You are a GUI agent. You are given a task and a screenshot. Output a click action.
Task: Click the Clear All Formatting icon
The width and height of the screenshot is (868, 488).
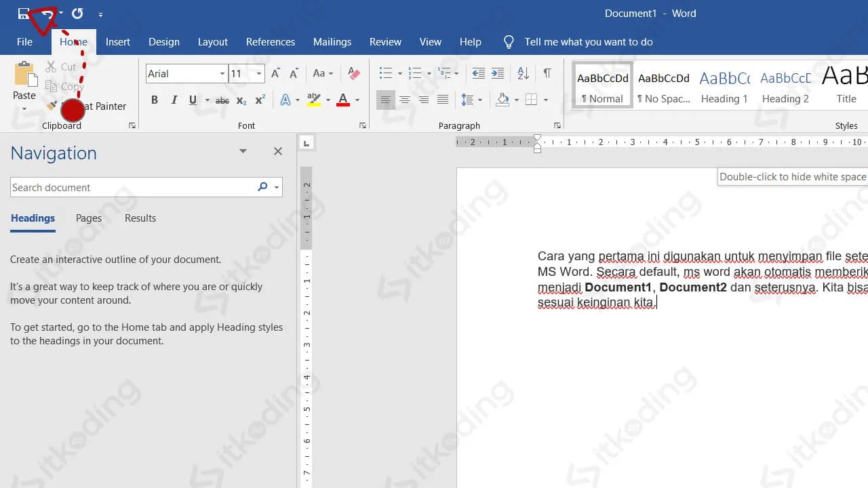(x=353, y=73)
